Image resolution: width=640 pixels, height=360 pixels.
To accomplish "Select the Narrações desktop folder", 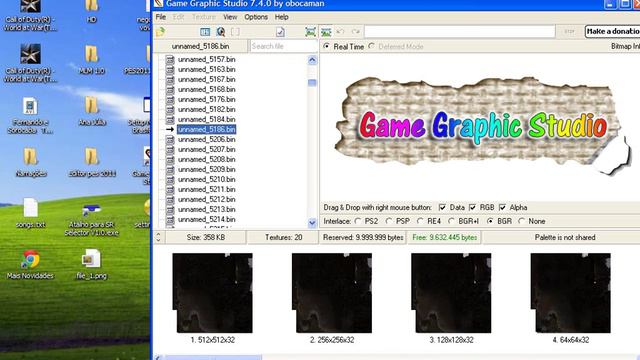I will click(x=31, y=162).
